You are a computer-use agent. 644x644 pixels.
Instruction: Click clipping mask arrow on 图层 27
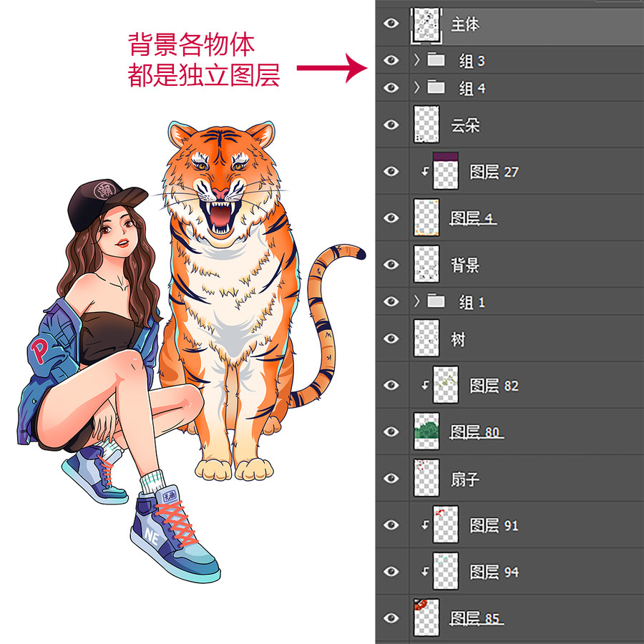pos(425,171)
